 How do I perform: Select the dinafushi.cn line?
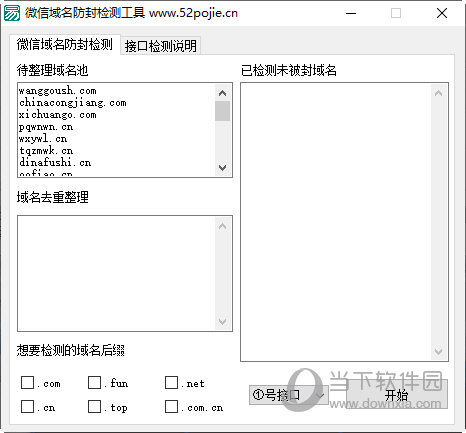point(55,162)
